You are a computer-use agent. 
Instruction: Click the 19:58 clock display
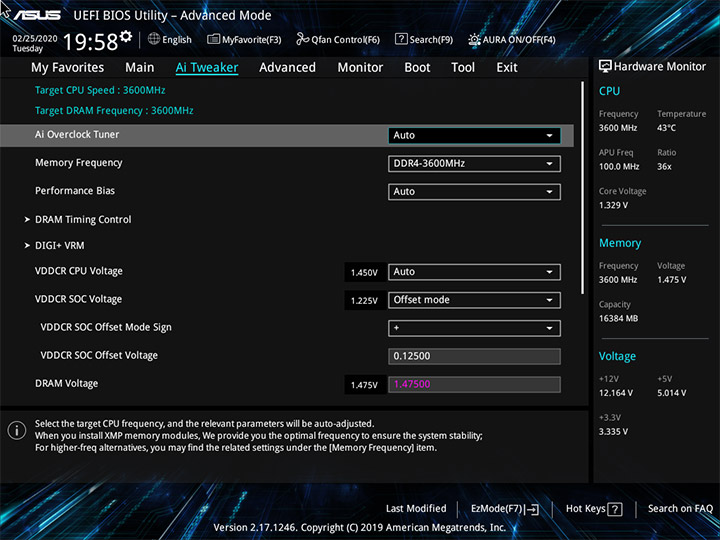pos(90,42)
